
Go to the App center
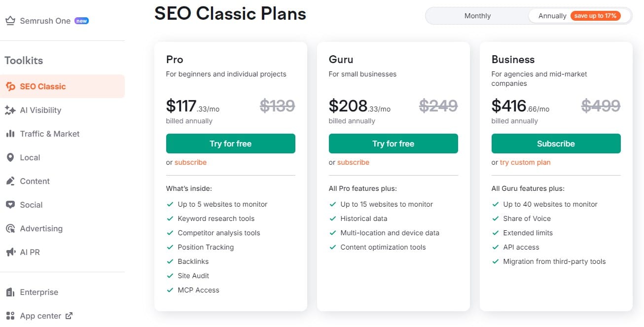pos(40,316)
